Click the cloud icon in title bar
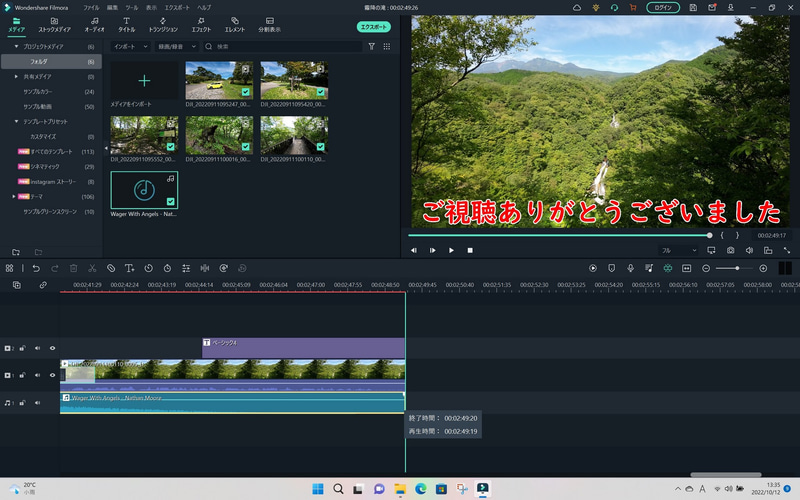Image resolution: width=800 pixels, height=500 pixels. click(x=577, y=8)
